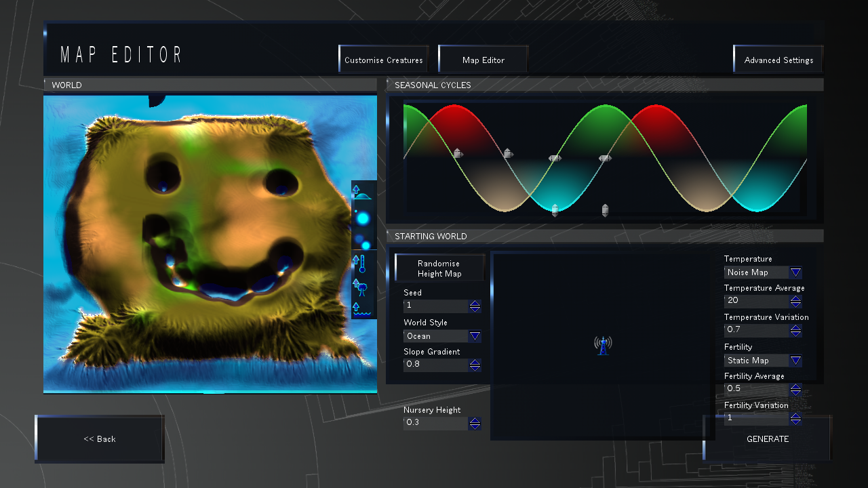
Task: Click the SEASONAL CYCLES panel header
Action: (605, 85)
